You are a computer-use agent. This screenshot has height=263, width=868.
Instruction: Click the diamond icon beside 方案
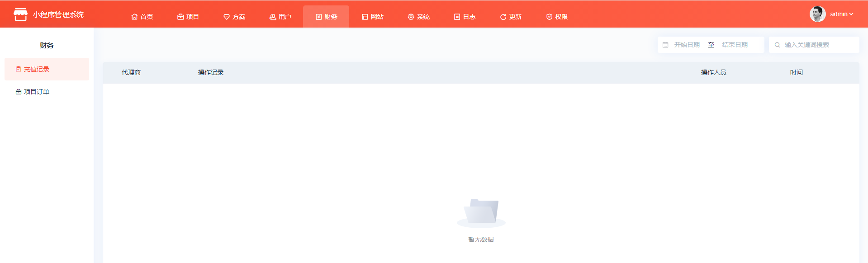pyautogui.click(x=227, y=17)
